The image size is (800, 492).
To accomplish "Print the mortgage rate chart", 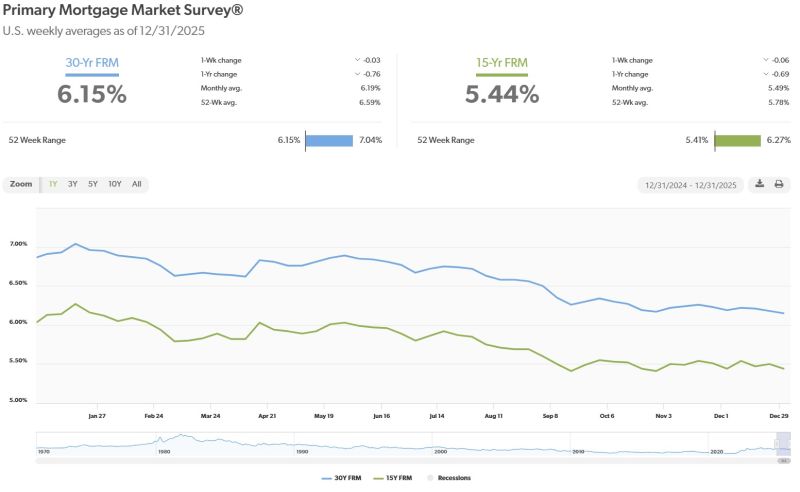I will click(779, 184).
